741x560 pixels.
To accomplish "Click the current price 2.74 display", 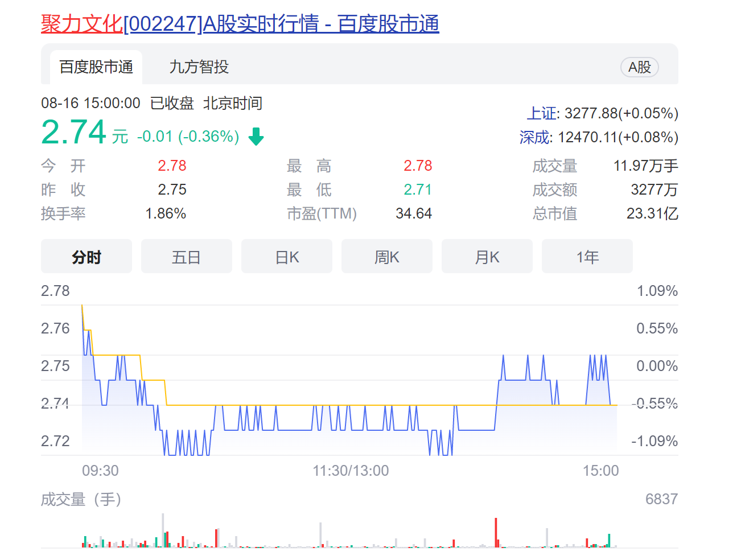I will [x=73, y=131].
